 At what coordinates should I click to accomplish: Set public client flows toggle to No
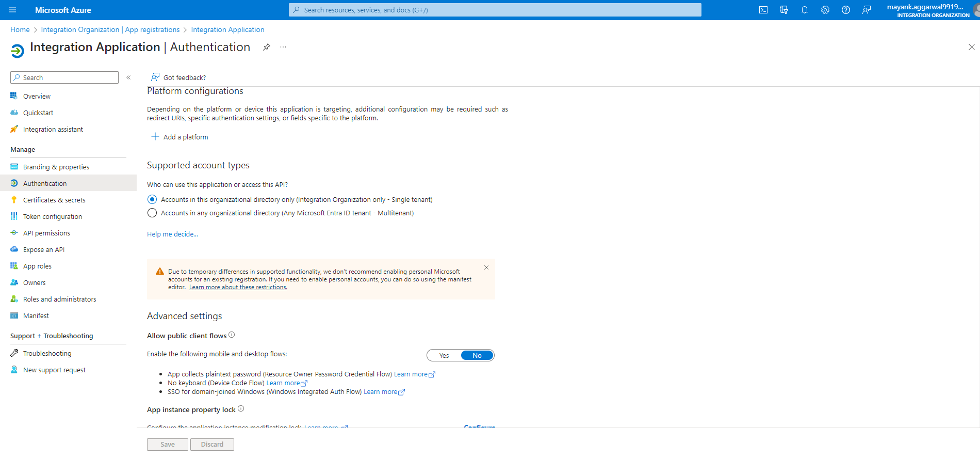click(x=477, y=355)
